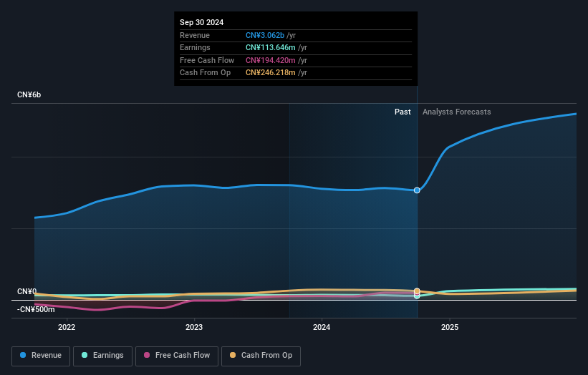Click the CN¥3.062b revenue value

(x=265, y=35)
